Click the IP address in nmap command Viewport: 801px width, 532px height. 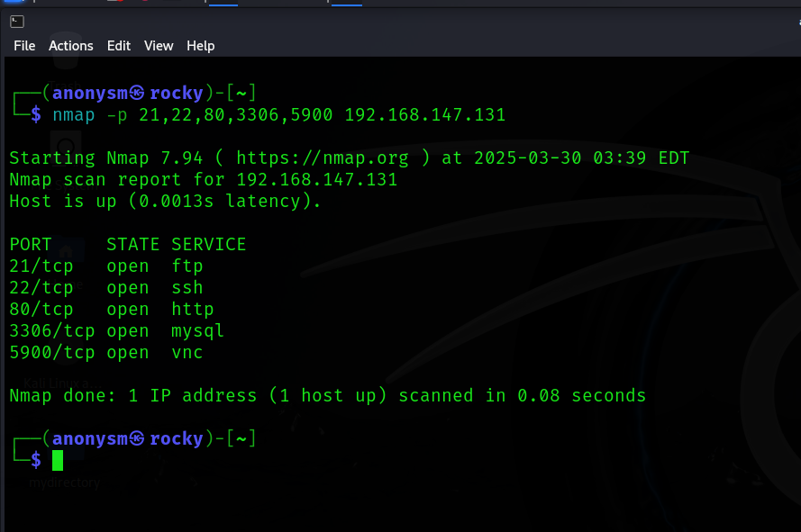tap(425, 115)
